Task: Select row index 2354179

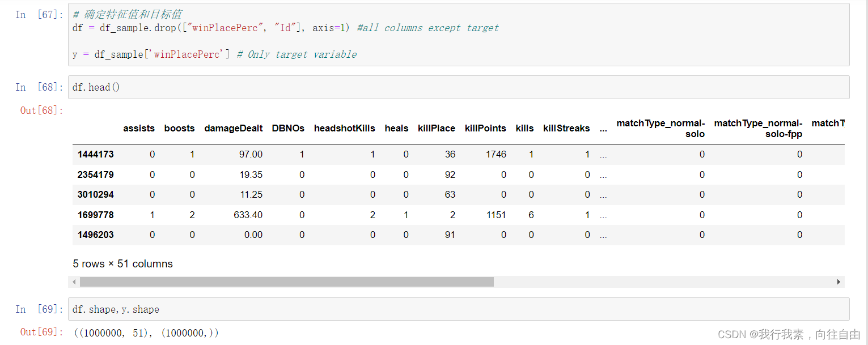Action: (x=96, y=174)
